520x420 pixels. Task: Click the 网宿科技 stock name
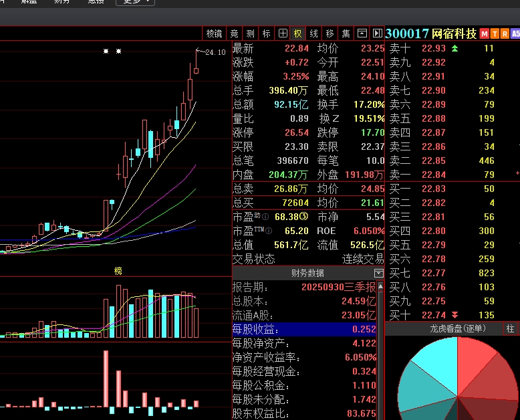click(x=454, y=34)
